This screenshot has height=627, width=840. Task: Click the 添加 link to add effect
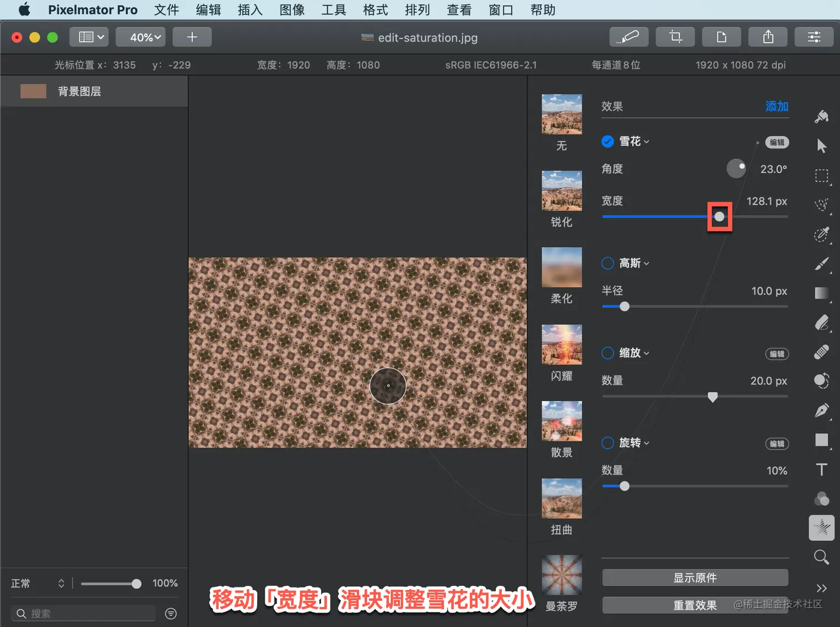pos(777,106)
